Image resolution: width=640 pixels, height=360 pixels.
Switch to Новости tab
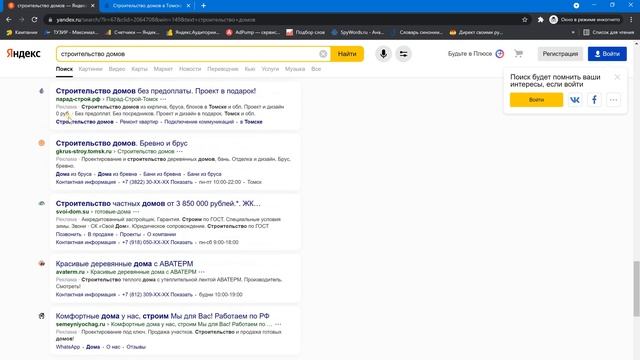[x=190, y=69]
